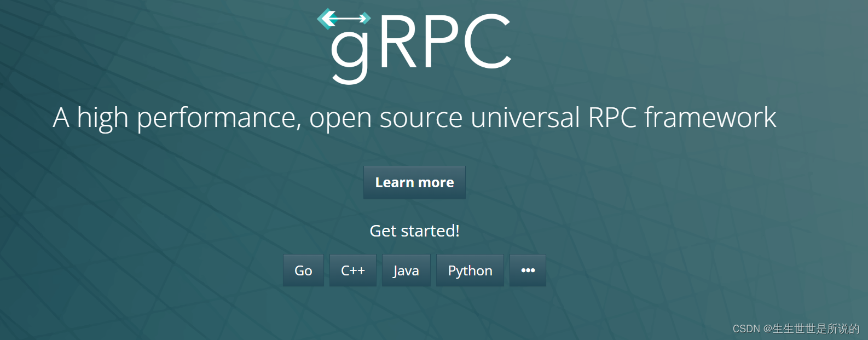This screenshot has width=868, height=340.
Task: Open the Java quick start
Action: tap(406, 270)
